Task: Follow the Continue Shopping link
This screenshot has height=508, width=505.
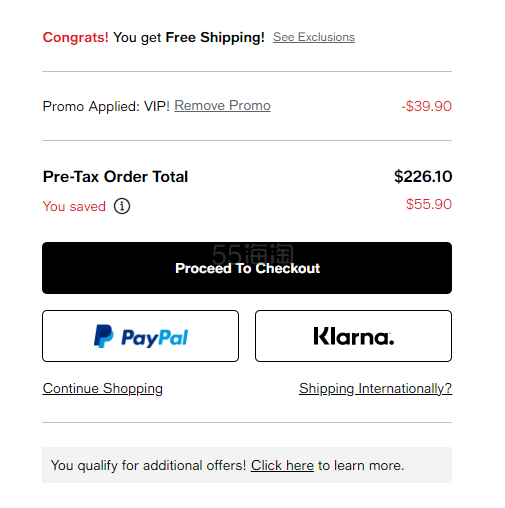Action: pos(103,389)
